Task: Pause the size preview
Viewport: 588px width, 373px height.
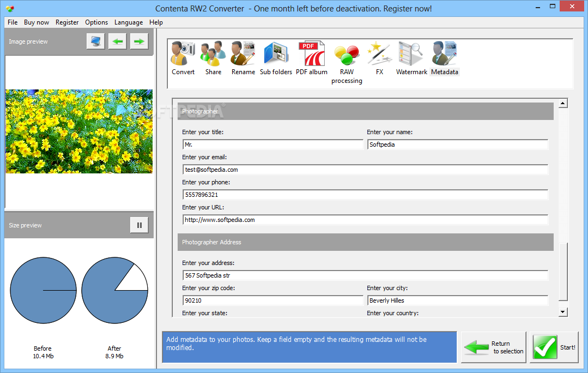Action: (139, 225)
